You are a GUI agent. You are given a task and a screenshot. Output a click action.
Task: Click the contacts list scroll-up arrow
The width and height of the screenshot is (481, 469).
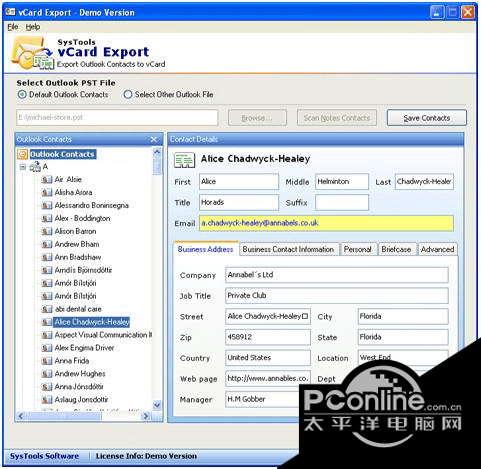tap(157, 152)
